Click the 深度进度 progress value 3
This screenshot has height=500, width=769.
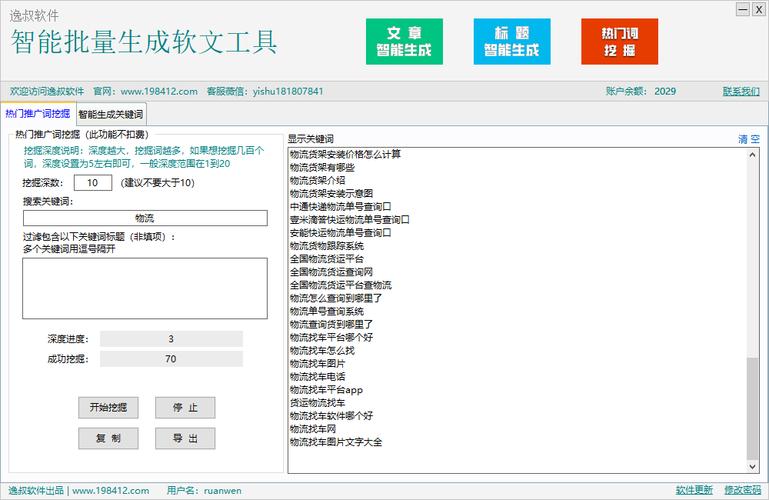[x=171, y=339]
